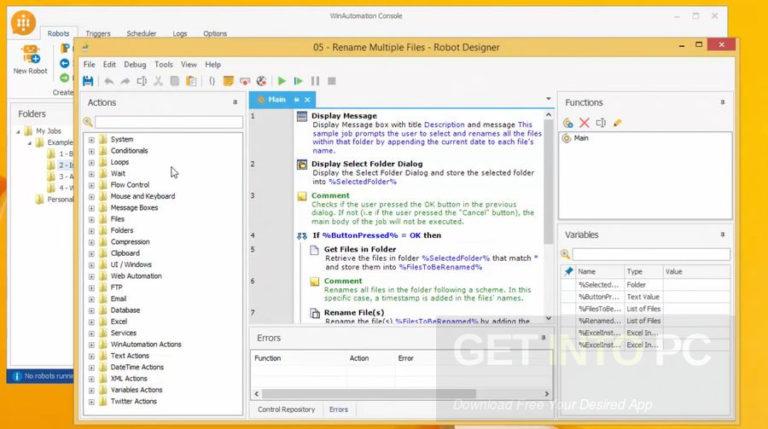Select the Text Actions folder
This screenshot has width=768, height=429.
[130, 356]
